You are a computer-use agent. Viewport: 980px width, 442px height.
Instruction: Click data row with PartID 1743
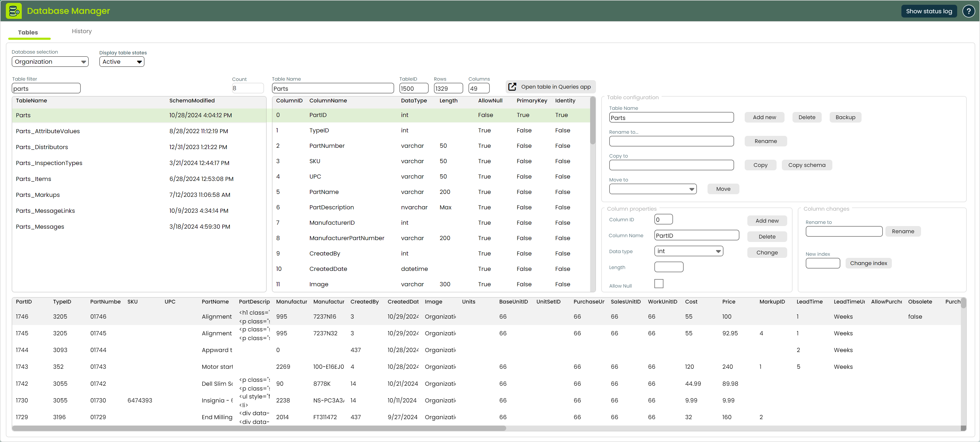coord(486,367)
